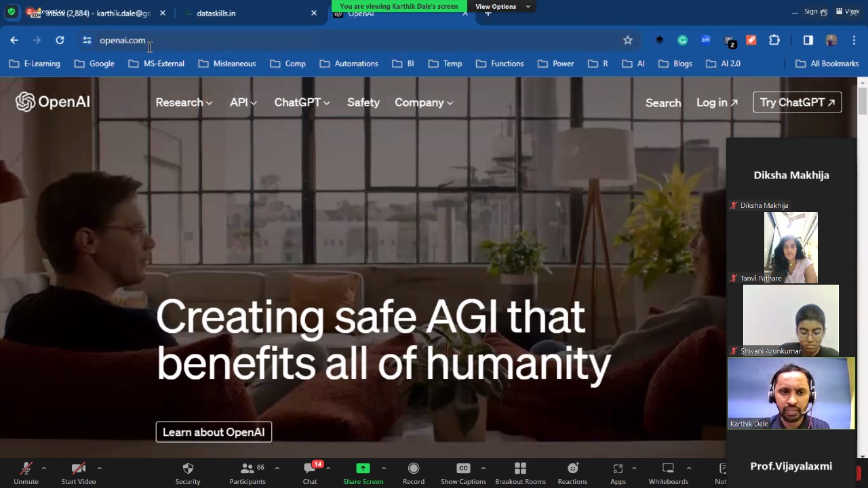Open the Grammarly extension
868x488 pixels.
click(682, 40)
